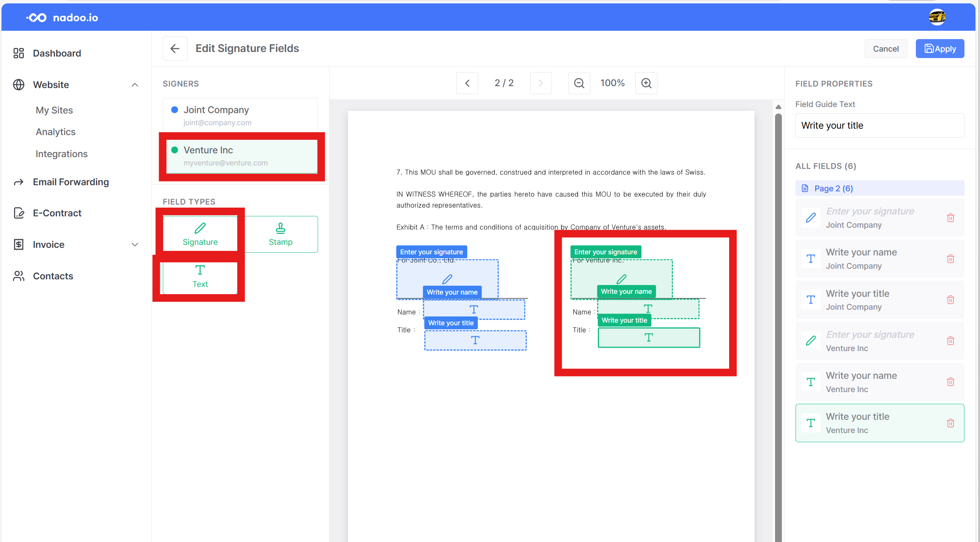Image resolution: width=980 pixels, height=542 pixels.
Task: Collapse the Website submenu
Action: tap(135, 85)
